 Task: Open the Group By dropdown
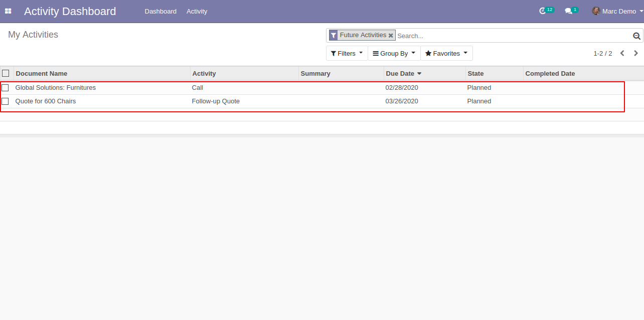(x=394, y=53)
